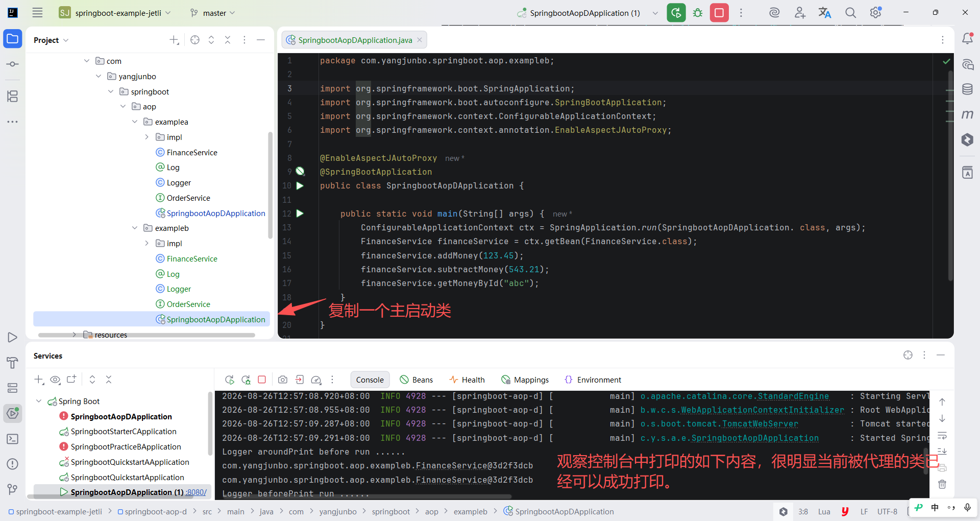Toggle scroll to end in the console
980x521 pixels.
pyautogui.click(x=942, y=452)
